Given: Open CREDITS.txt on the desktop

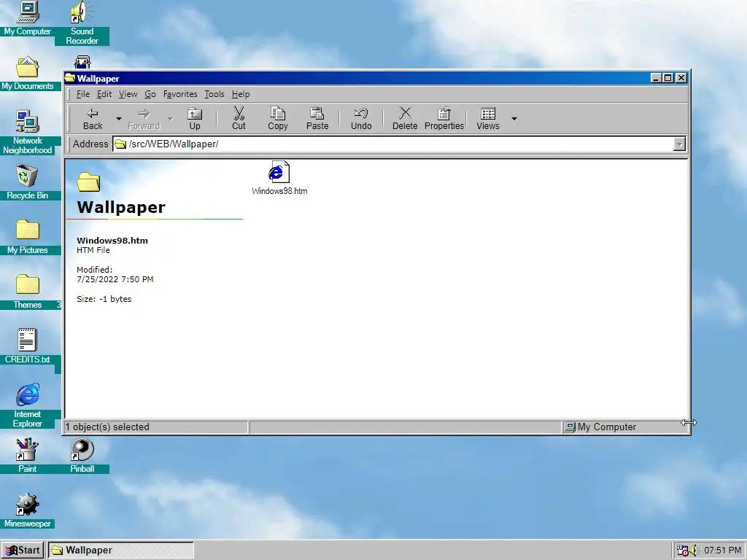Looking at the screenshot, I should click(x=27, y=346).
